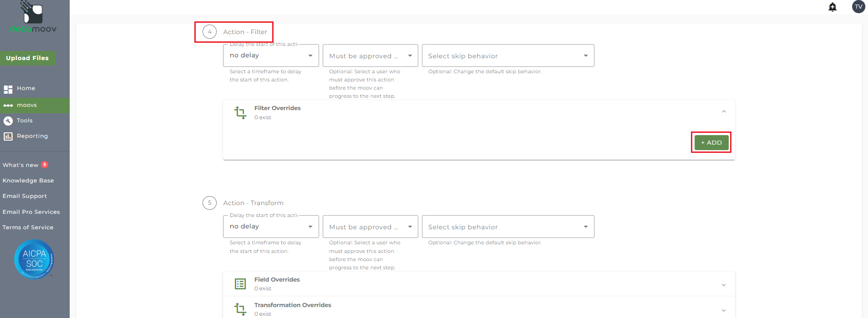Click the Transformation Overrides crop icon
Image resolution: width=868 pixels, height=318 pixels.
[x=240, y=309]
